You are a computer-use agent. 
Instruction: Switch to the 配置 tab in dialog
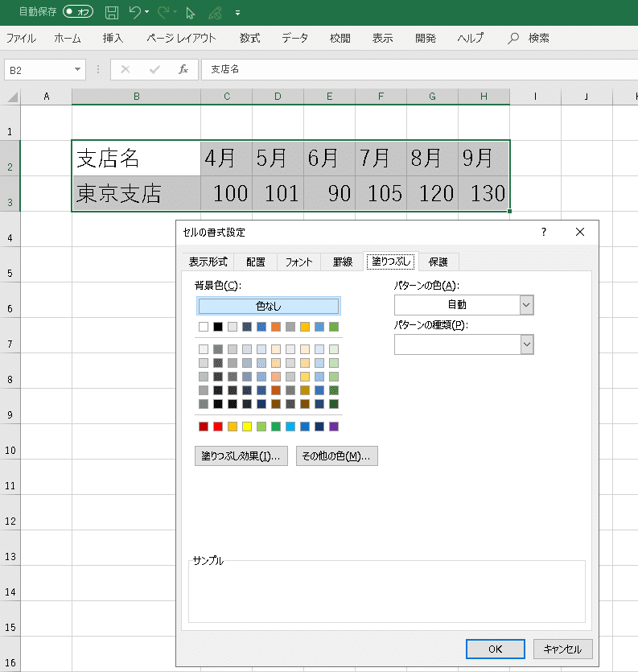(256, 262)
